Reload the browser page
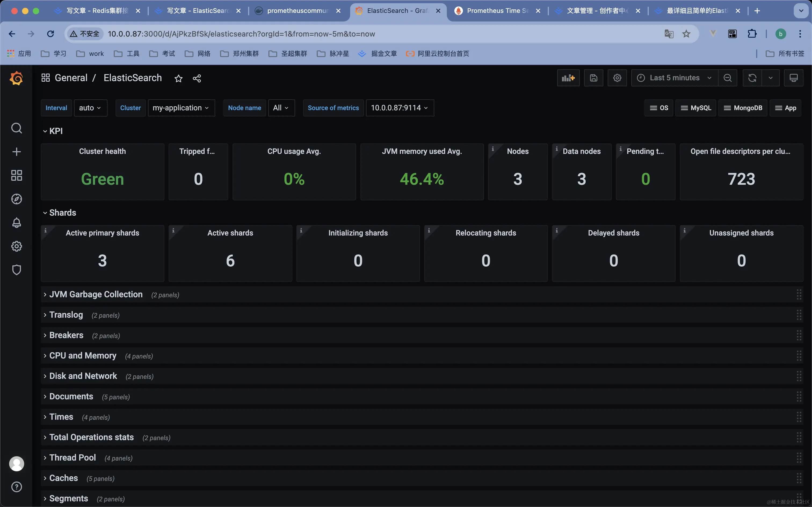The height and width of the screenshot is (507, 812). (x=50, y=34)
